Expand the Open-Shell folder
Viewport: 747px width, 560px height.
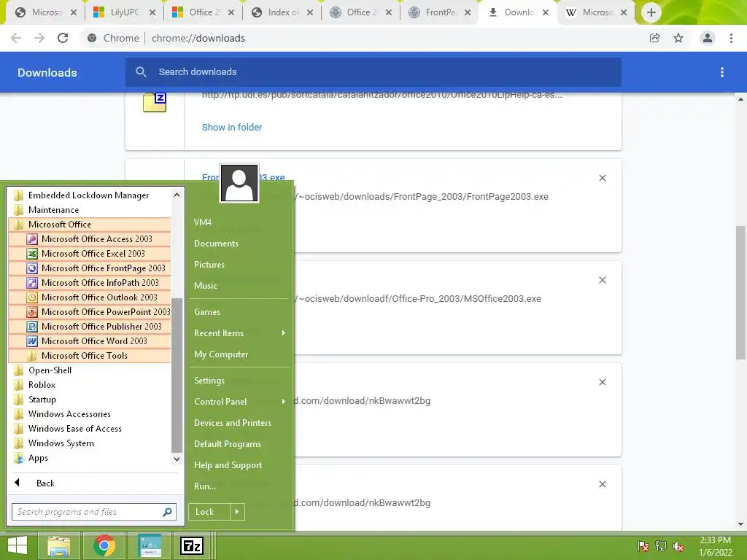90,370
